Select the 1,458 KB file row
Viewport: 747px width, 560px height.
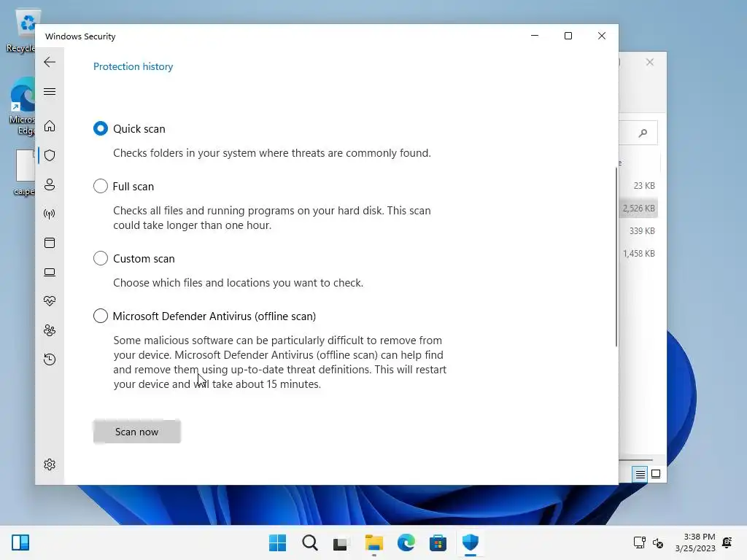coord(638,254)
